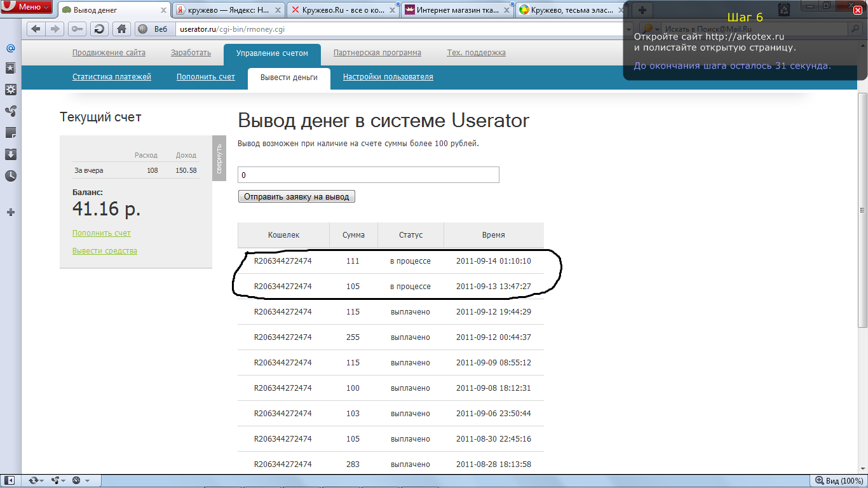The image size is (868, 488).
Task: Select the sum 255 cell
Action: point(353,337)
